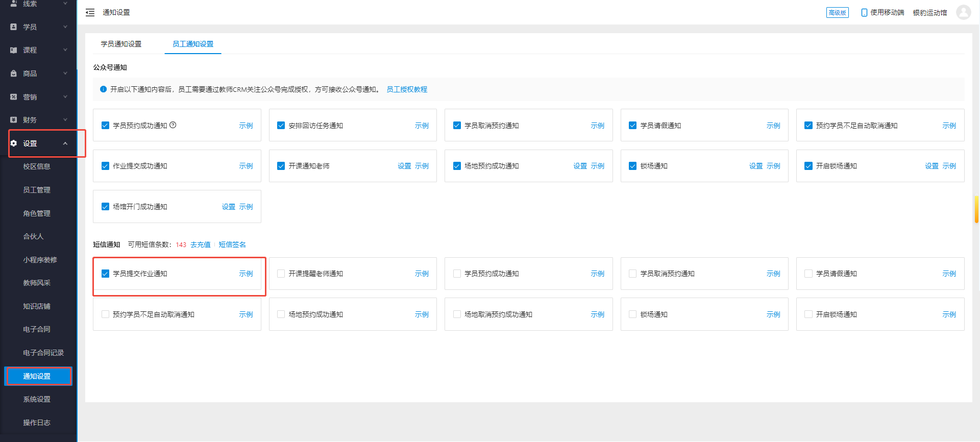Uncheck 预约学员不足自动取消通知 under 公众号通知
The image size is (980, 442).
pyautogui.click(x=808, y=126)
